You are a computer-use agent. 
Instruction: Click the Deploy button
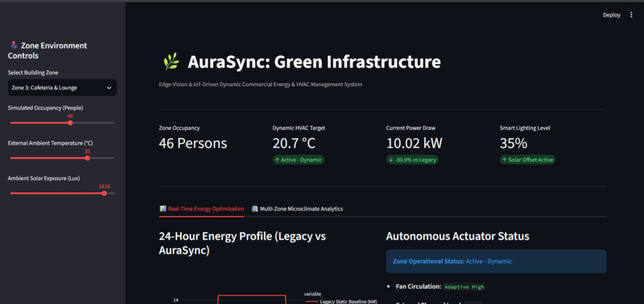(611, 15)
